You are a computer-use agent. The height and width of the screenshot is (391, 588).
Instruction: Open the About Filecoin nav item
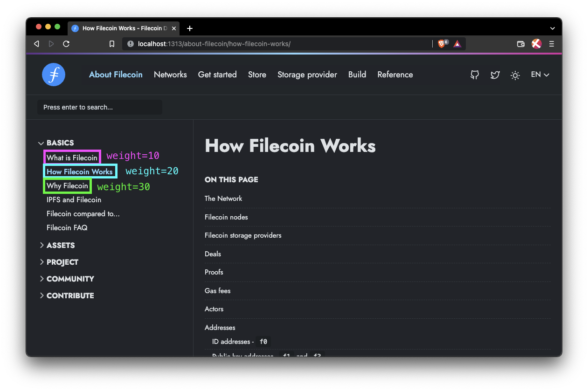point(116,75)
